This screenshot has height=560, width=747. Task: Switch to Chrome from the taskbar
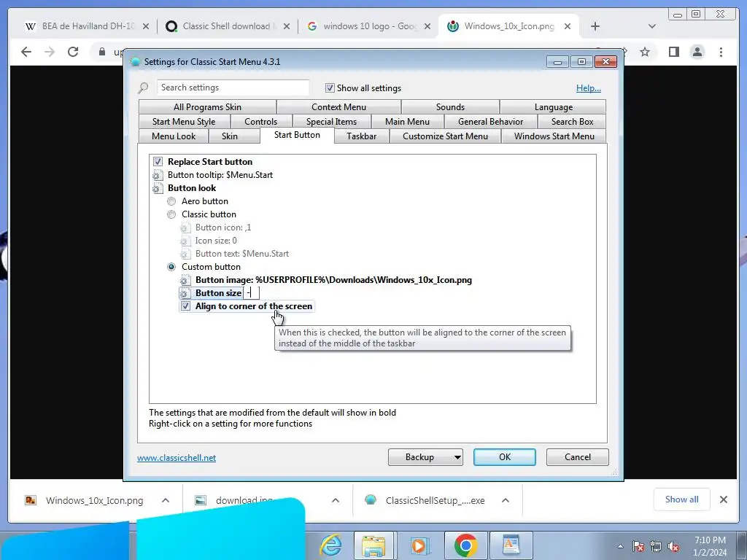(x=465, y=545)
